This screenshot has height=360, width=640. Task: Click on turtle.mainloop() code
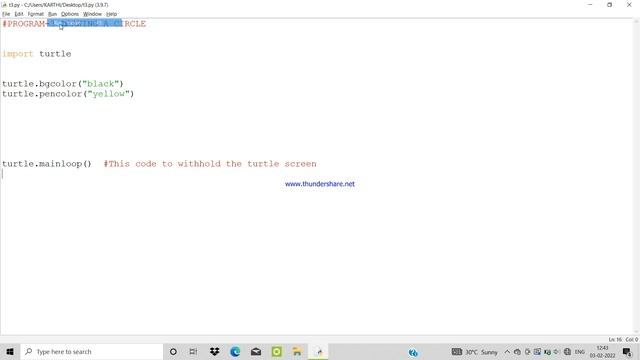47,164
